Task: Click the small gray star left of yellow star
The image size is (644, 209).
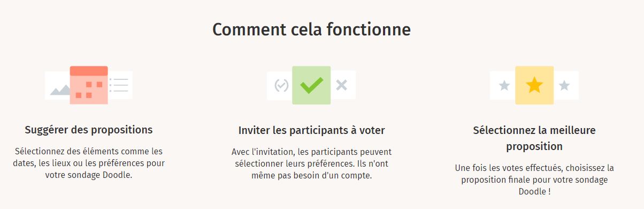Action: (504, 85)
